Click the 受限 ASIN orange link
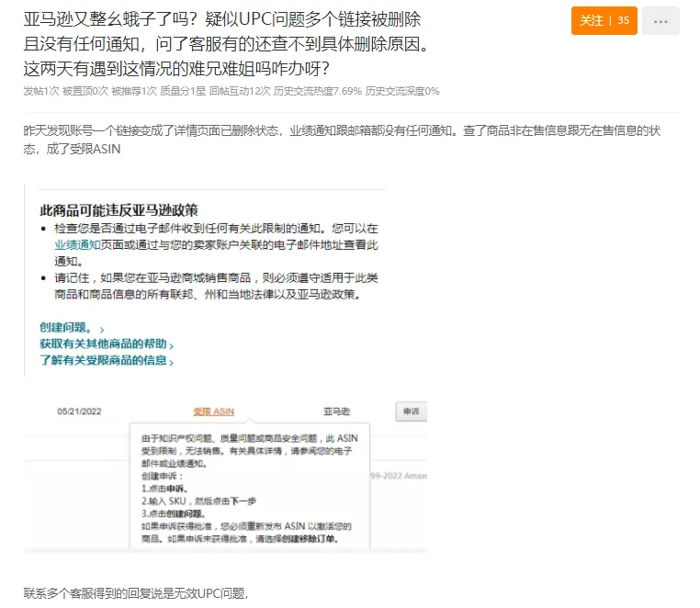This screenshot has width=700, height=608. click(x=213, y=411)
